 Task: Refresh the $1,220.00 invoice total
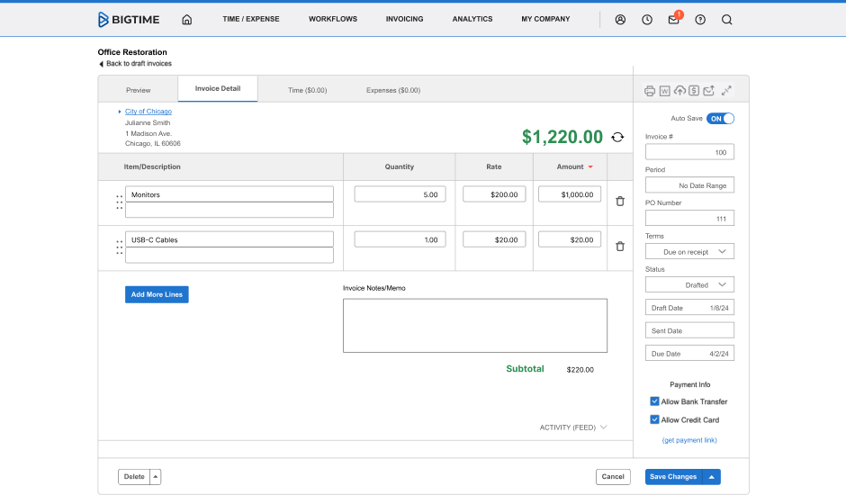[617, 137]
